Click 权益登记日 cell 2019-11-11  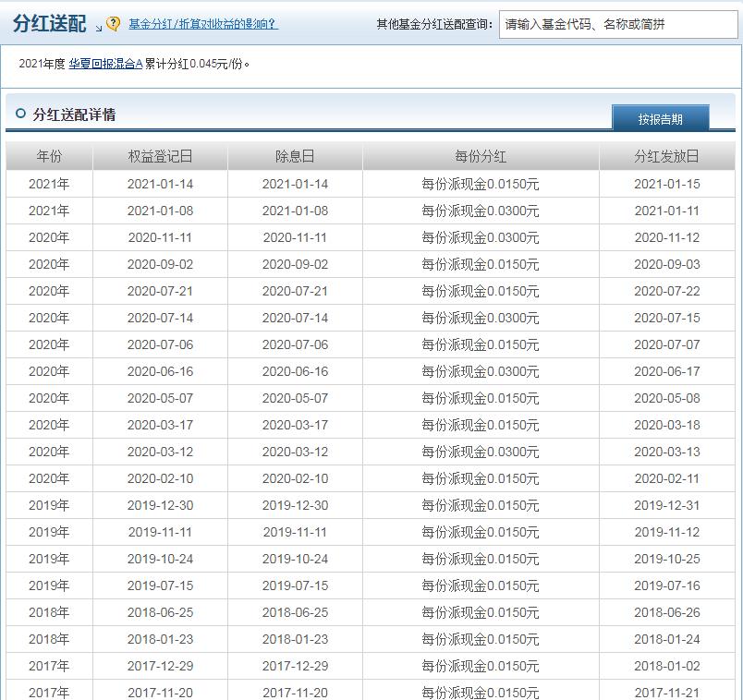pos(160,532)
